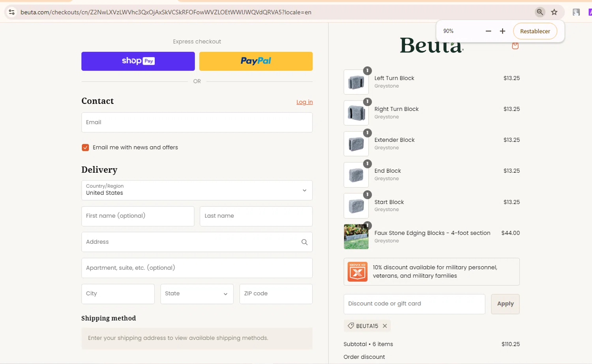Screen dimensions: 592x364
Task: Uncheck Email me with news and offers
Action: [x=85, y=147]
